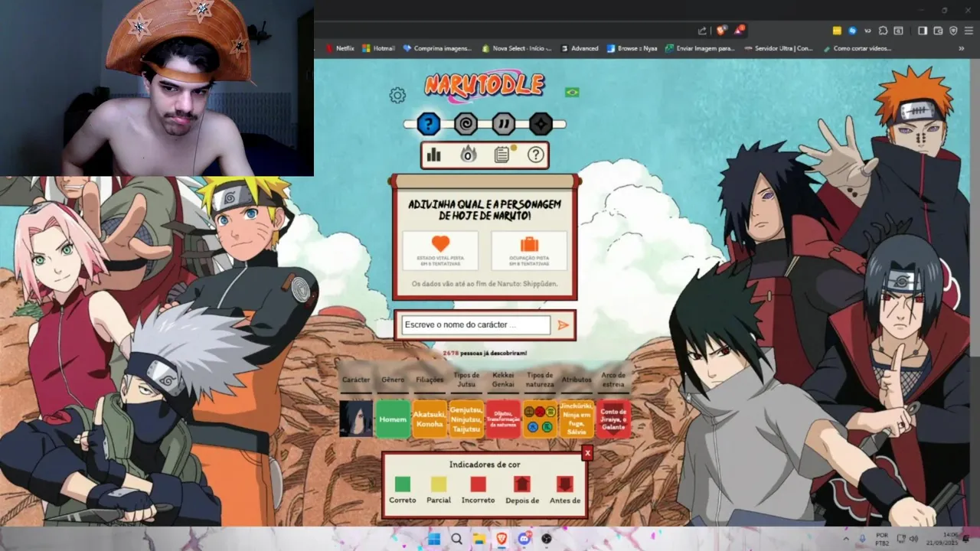Viewport: 980px width, 551px height.
Task: Open the how-to-play question mark
Action: pos(536,155)
